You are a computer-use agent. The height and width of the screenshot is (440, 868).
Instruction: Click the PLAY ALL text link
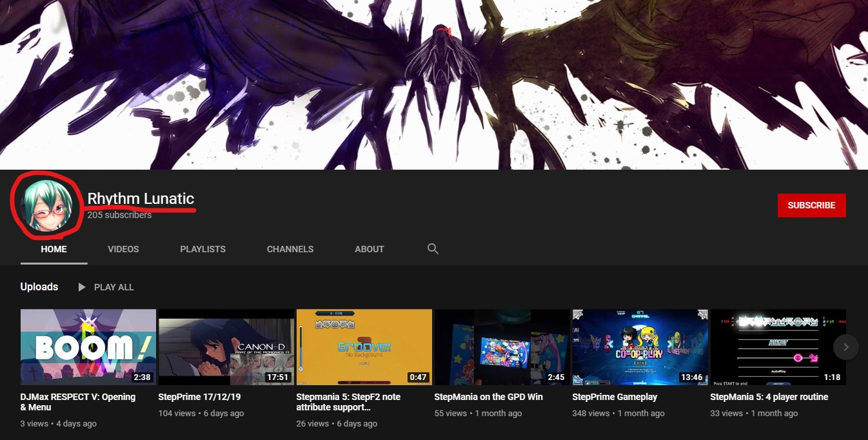114,287
